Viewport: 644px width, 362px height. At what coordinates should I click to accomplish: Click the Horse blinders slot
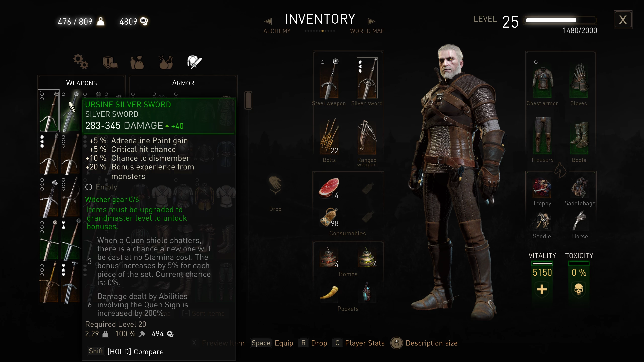pyautogui.click(x=580, y=221)
